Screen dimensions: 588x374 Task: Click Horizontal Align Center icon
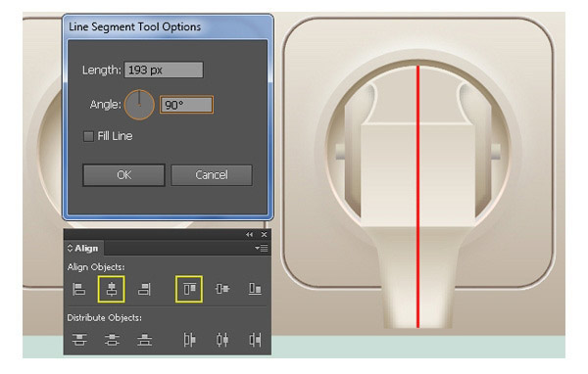pyautogui.click(x=112, y=289)
